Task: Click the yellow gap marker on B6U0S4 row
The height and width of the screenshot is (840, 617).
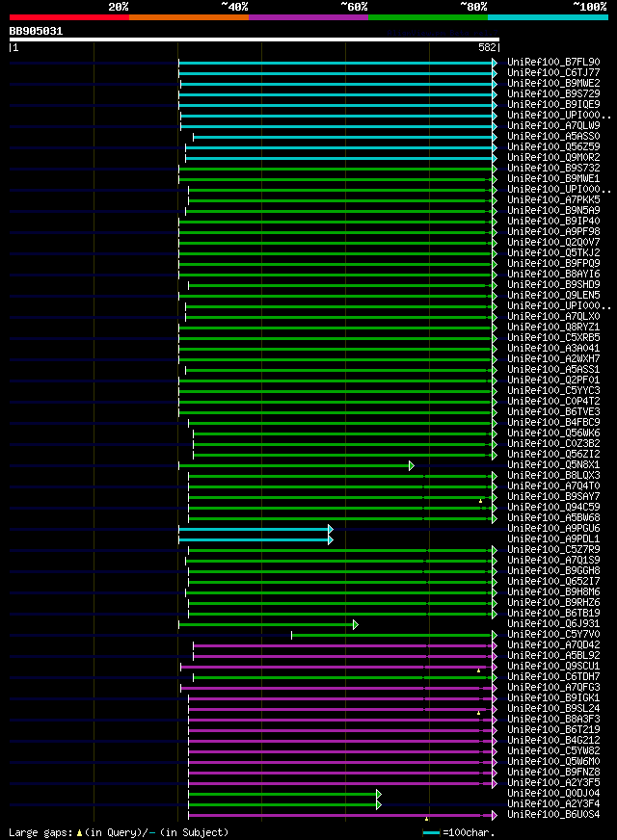Action: [427, 819]
